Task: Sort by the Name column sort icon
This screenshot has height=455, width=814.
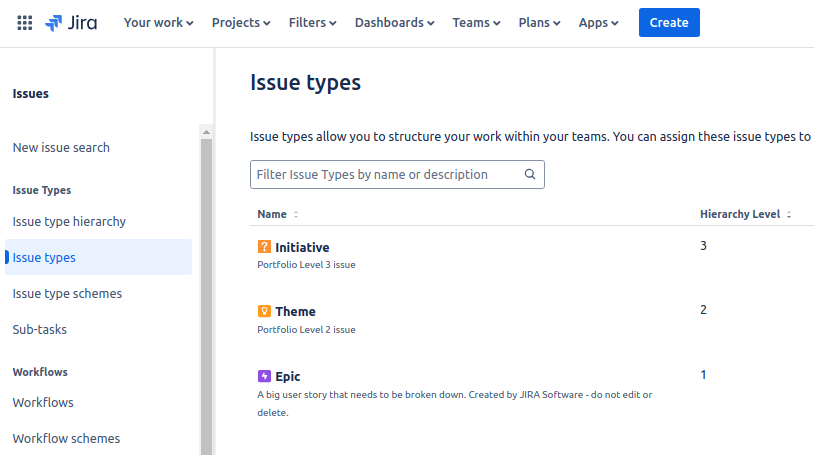Action: (x=296, y=215)
